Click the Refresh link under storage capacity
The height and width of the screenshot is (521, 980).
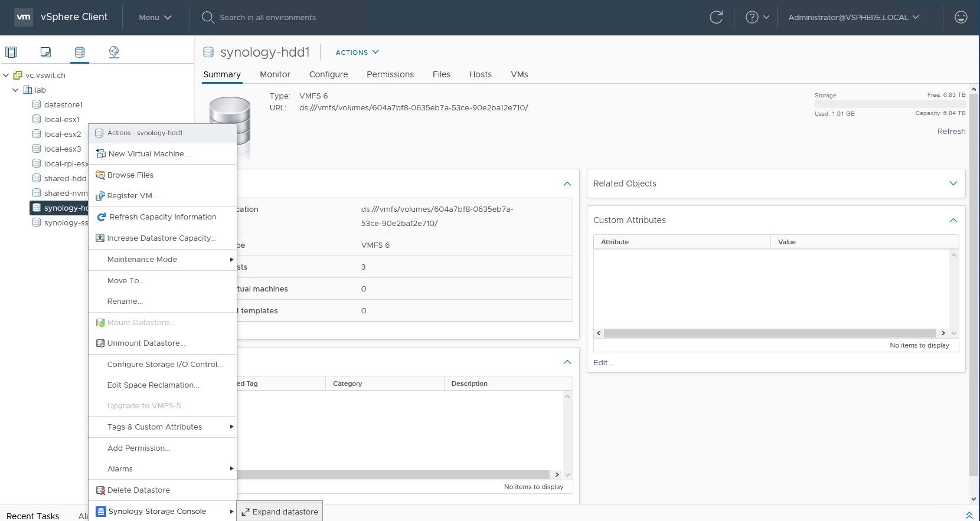[951, 132]
